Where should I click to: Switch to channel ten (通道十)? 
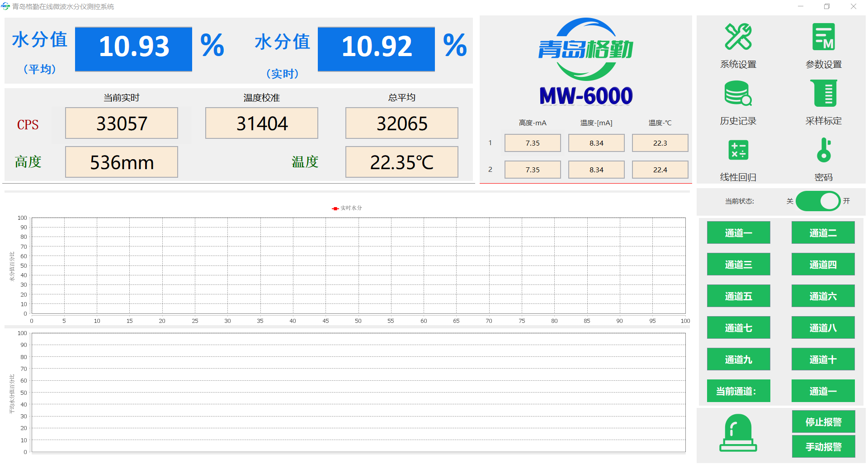[x=823, y=360]
